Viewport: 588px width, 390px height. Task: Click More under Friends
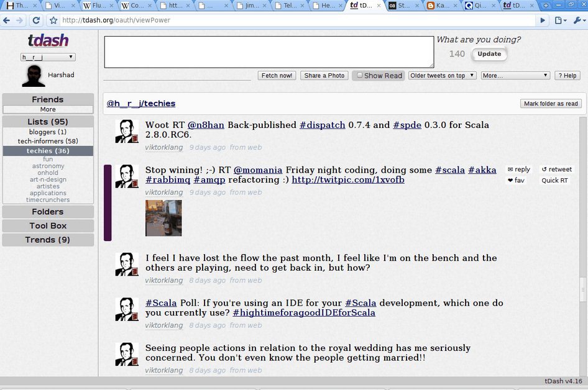(48, 109)
